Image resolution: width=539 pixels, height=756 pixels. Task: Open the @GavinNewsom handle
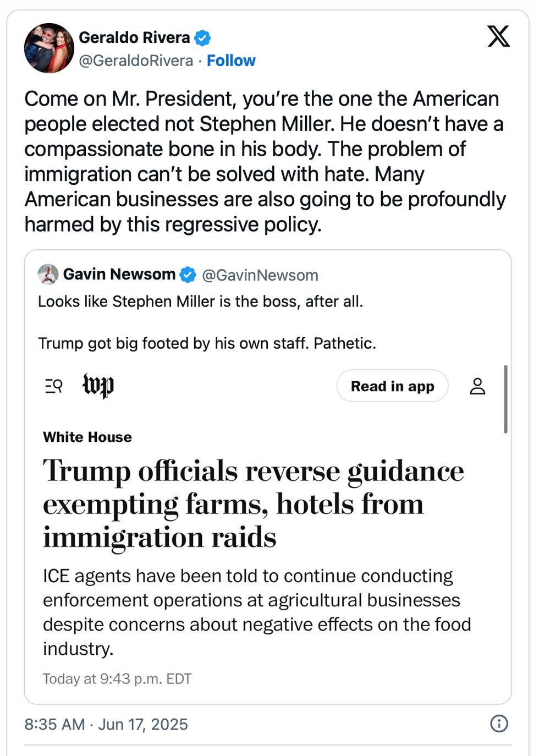coord(260,275)
